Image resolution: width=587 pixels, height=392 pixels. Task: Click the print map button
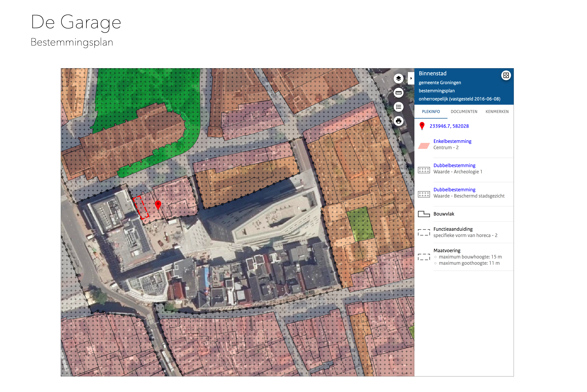(x=398, y=121)
